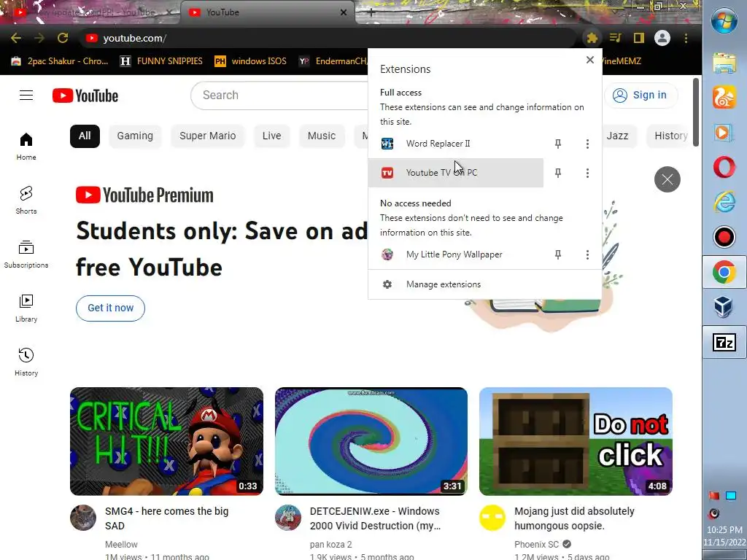Viewport: 747px width, 560px height.
Task: Click the page vertical scrollbar
Action: coord(695,112)
